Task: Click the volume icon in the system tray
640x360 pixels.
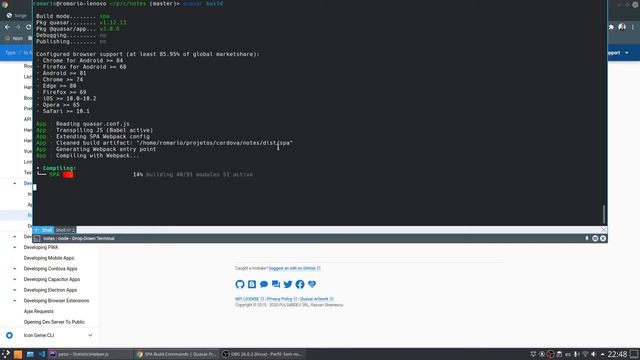Action: click(x=593, y=354)
